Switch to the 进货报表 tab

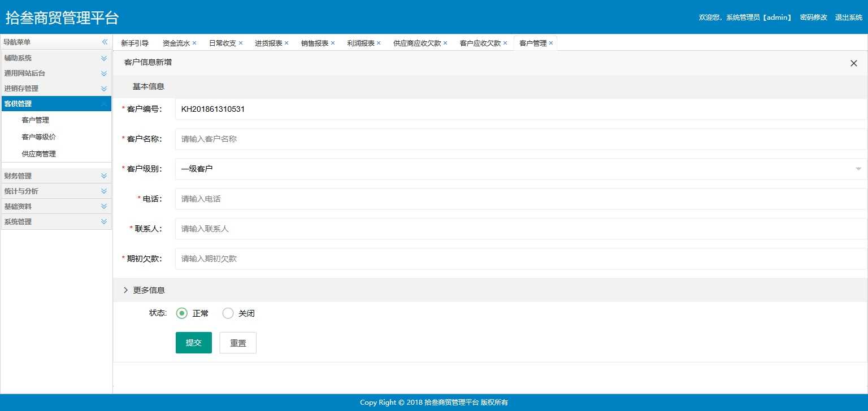coord(268,43)
